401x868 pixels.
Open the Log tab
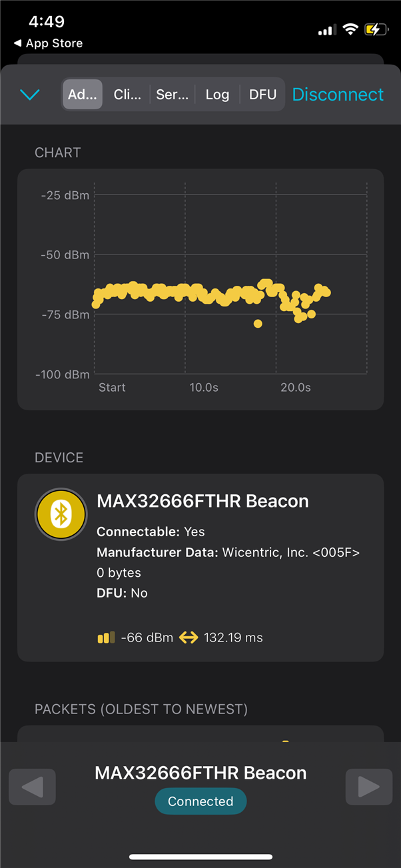(x=217, y=95)
